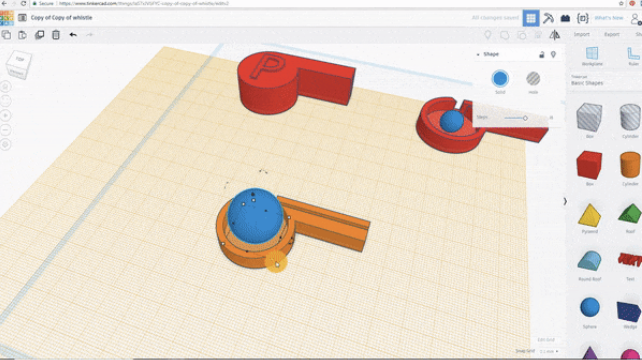Click the browser Back arrow
This screenshot has width=642, height=360.
[4, 3]
